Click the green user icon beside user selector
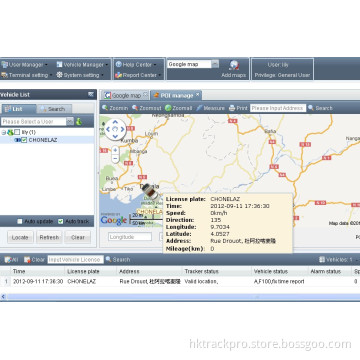 [79, 122]
